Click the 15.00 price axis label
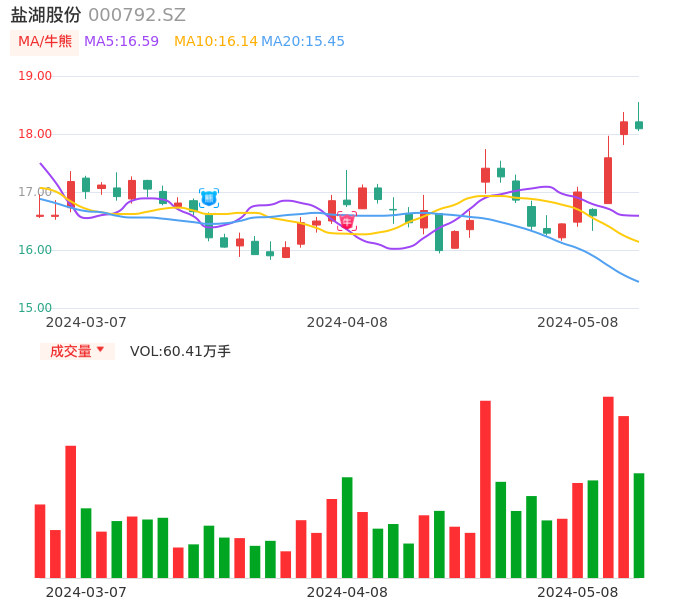Screen dimensions: 686x606 [35, 308]
